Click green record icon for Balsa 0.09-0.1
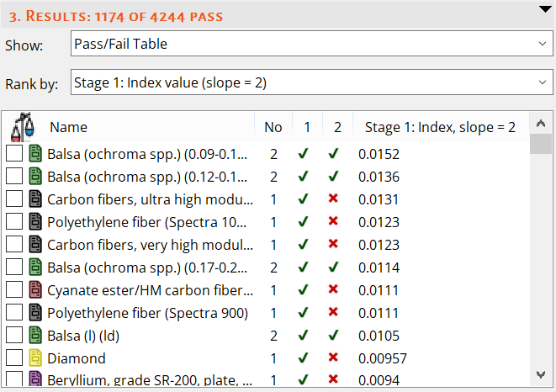 click(35, 154)
